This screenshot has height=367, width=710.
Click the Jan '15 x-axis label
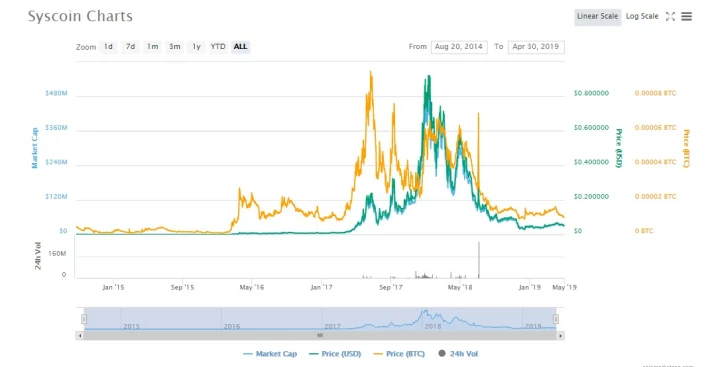[x=113, y=287]
